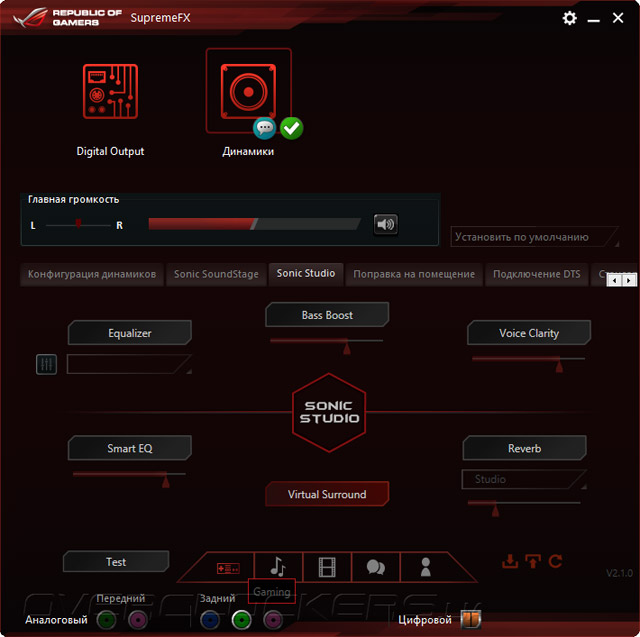
Task: Click the reset refresh arrow icon
Action: coord(555,561)
